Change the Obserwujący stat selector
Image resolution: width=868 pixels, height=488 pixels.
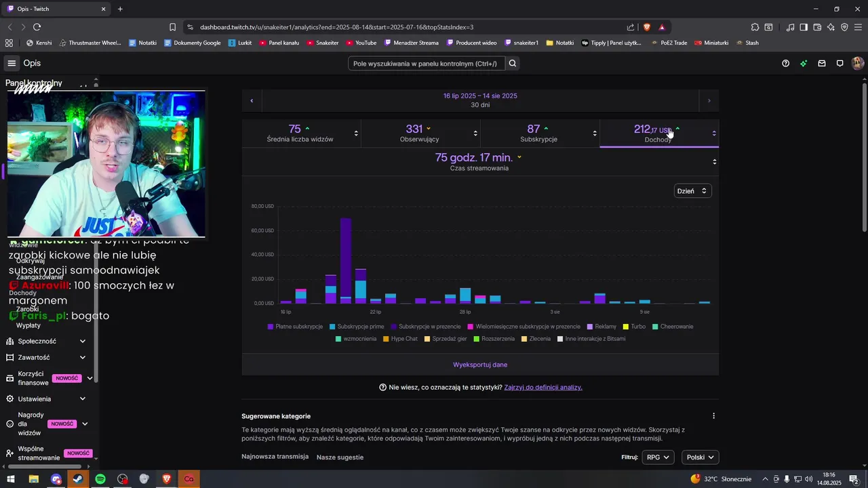(x=475, y=133)
